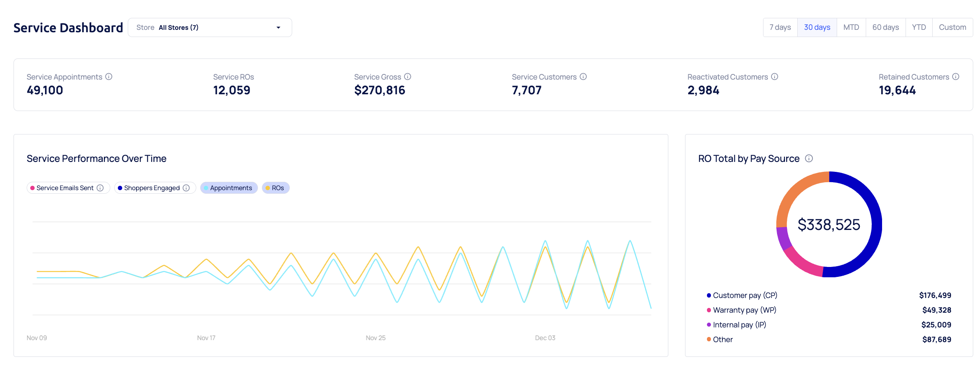Select the MTD range button

851,27
